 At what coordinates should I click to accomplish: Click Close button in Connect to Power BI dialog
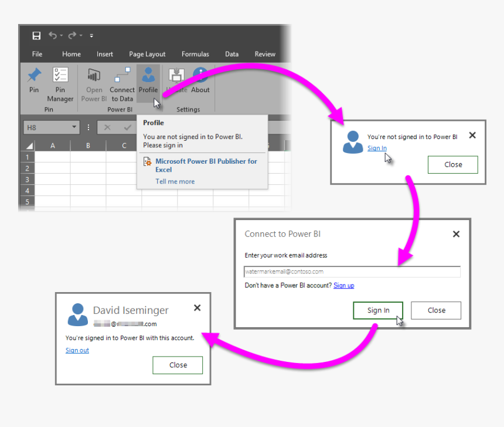(436, 310)
